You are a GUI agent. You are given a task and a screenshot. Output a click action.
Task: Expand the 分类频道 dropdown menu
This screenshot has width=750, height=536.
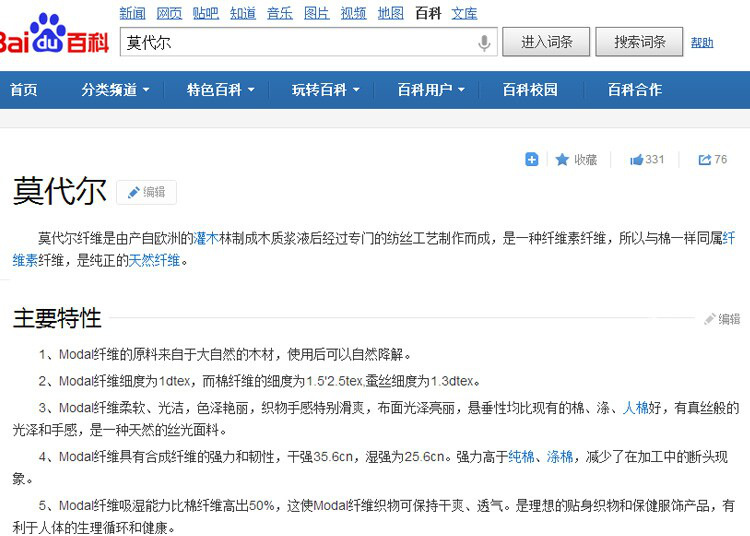click(115, 90)
